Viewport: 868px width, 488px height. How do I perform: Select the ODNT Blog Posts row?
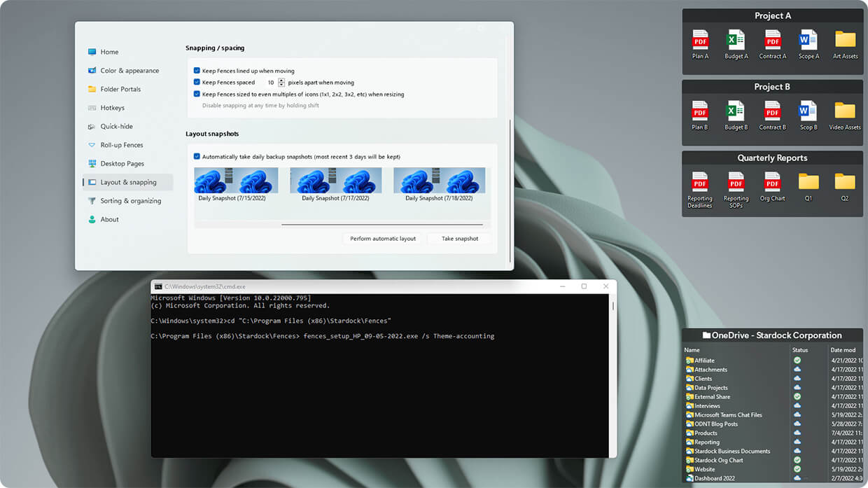773,424
